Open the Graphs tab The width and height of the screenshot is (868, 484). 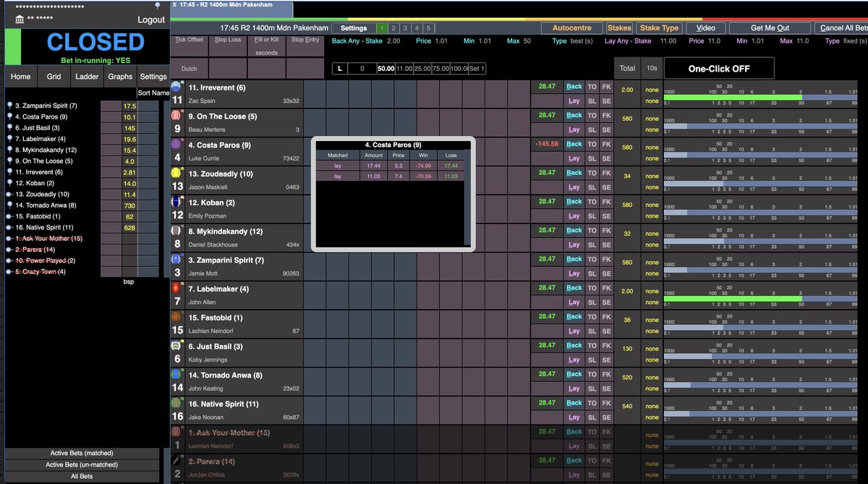pyautogui.click(x=120, y=76)
